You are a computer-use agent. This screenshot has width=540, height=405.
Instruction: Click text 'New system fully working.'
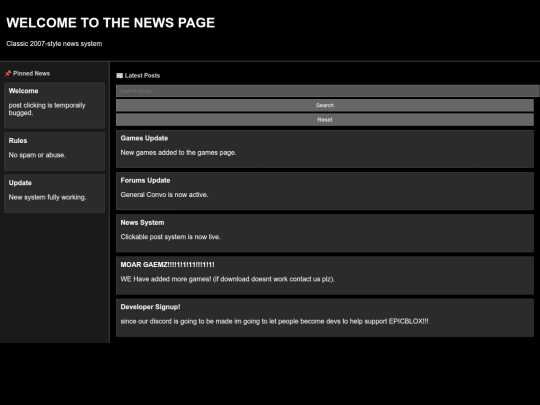coord(48,197)
